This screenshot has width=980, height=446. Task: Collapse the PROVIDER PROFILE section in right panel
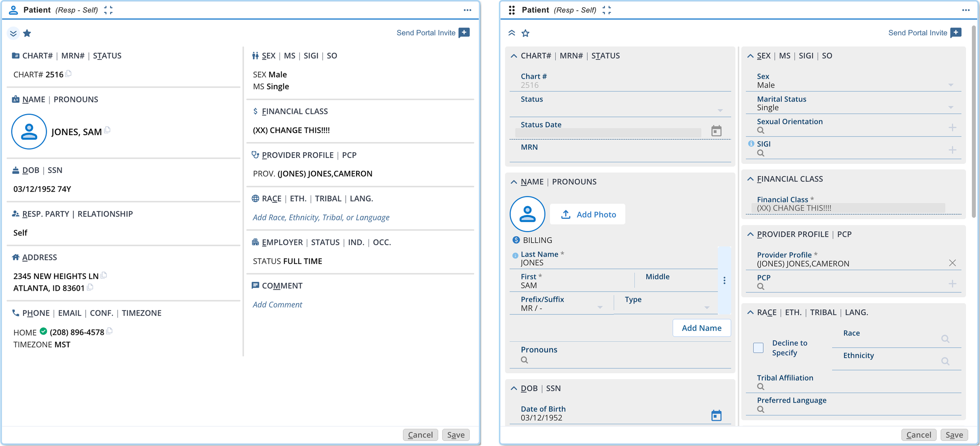[x=750, y=235]
